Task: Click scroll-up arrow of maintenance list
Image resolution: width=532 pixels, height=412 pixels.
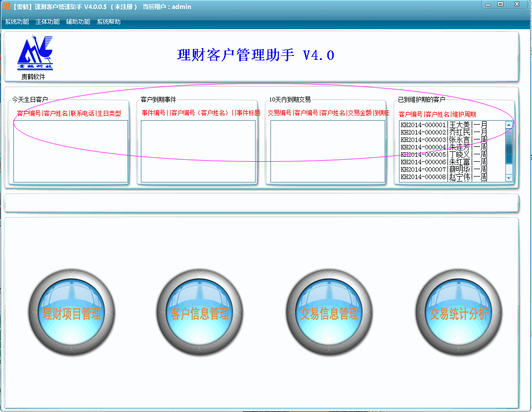Action: pos(509,125)
